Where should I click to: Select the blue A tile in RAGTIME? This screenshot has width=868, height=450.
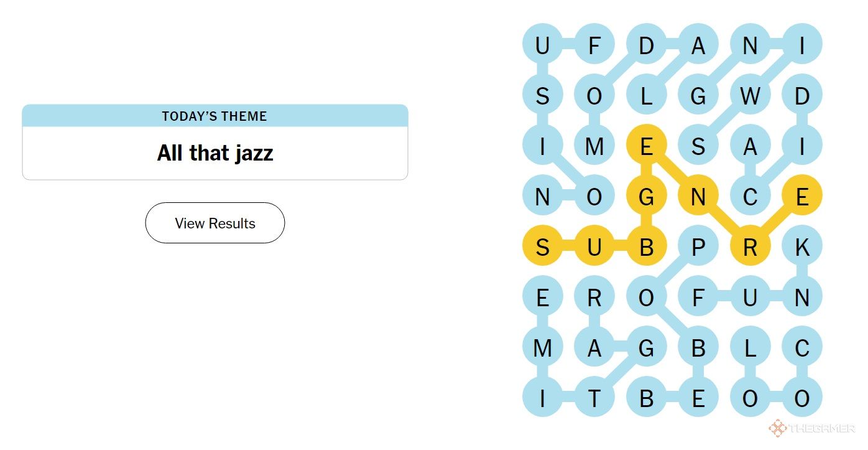(x=594, y=347)
